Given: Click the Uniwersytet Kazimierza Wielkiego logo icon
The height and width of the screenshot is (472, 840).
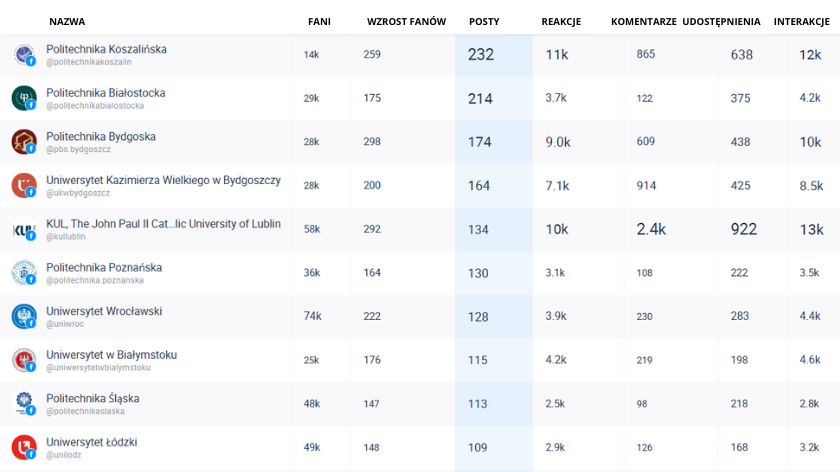Looking at the screenshot, I should (23, 185).
